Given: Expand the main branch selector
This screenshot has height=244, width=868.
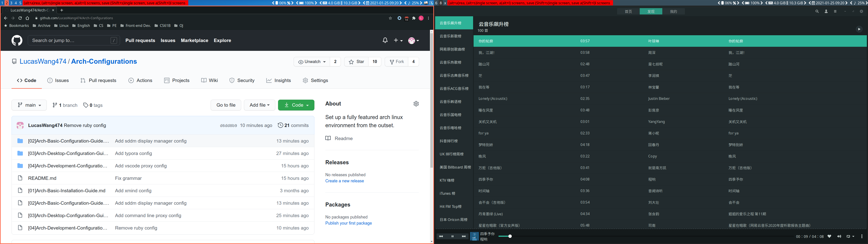Looking at the screenshot, I should coord(29,105).
